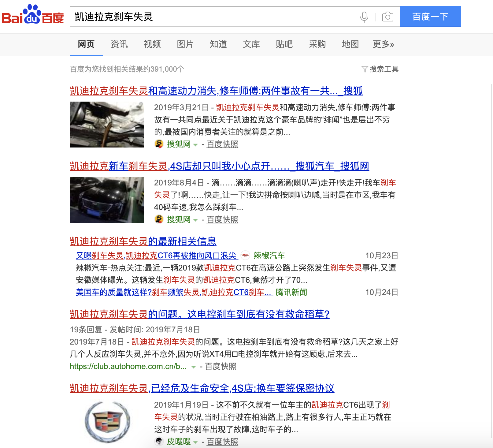Screen dimensions: 493x448
Task: Expand 搜狐网 dropdown under 4S店 result
Action: (x=195, y=220)
